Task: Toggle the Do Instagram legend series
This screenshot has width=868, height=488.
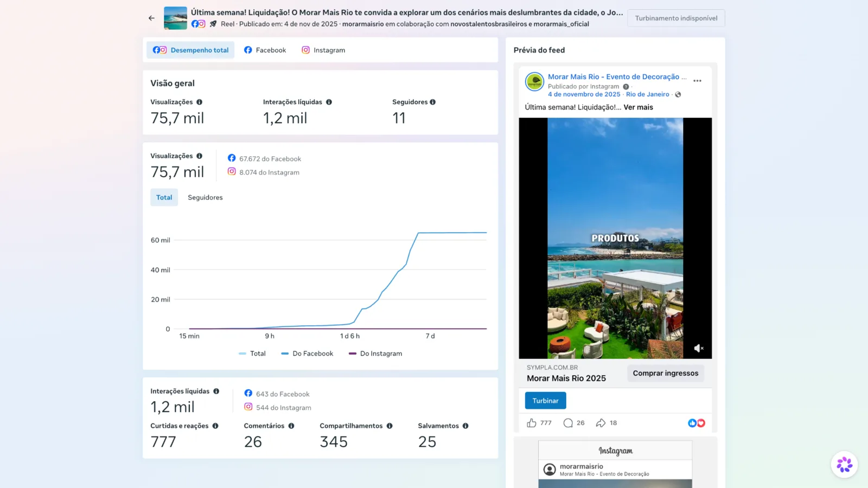Action: [x=375, y=354]
